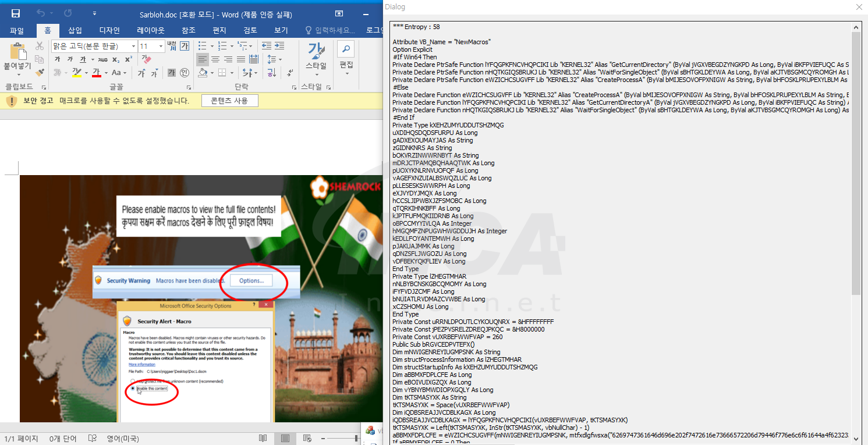Toggle Align Left paragraph alignment
The width and height of the screenshot is (868, 445).
point(202,59)
